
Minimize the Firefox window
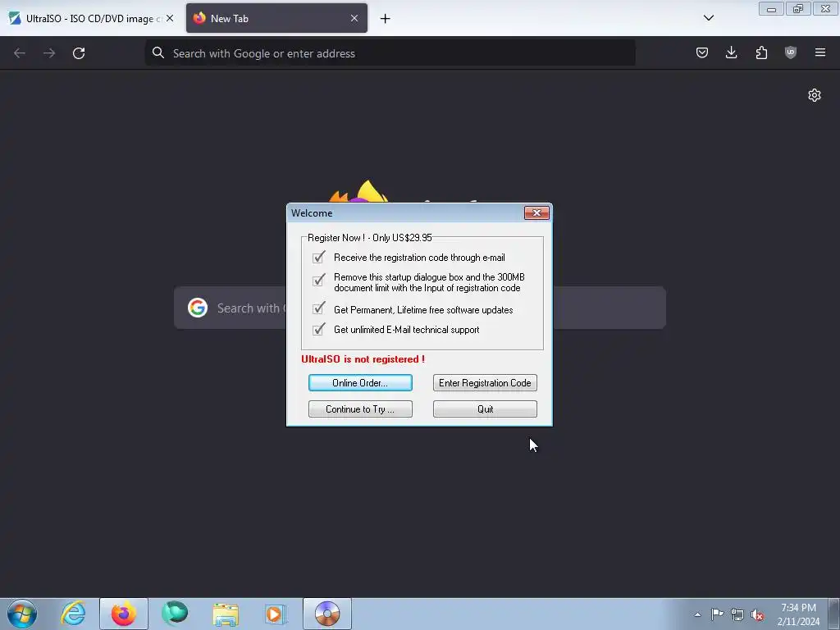(x=771, y=9)
